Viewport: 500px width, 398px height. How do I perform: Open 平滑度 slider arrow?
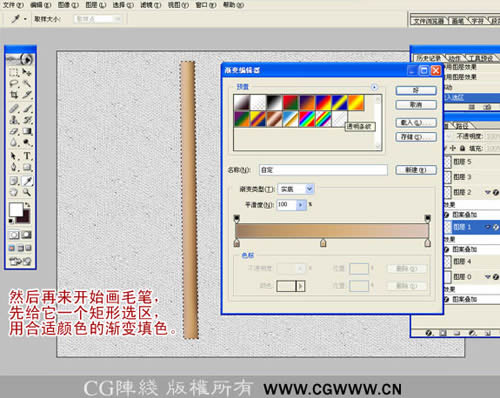301,205
